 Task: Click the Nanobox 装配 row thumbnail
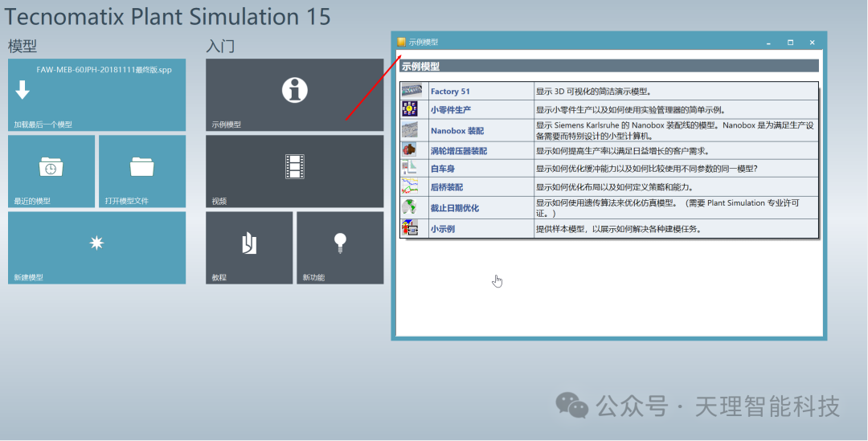point(410,129)
